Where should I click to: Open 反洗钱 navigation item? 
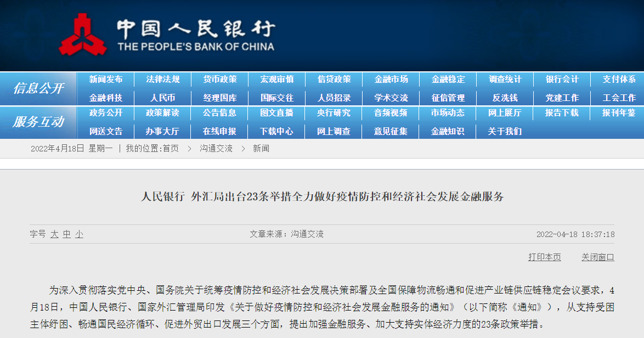coord(505,98)
